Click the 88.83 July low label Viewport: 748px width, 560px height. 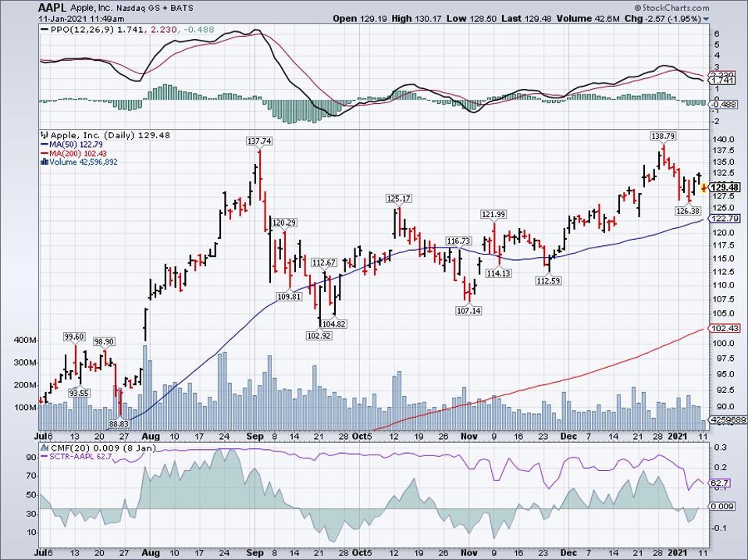[x=119, y=423]
